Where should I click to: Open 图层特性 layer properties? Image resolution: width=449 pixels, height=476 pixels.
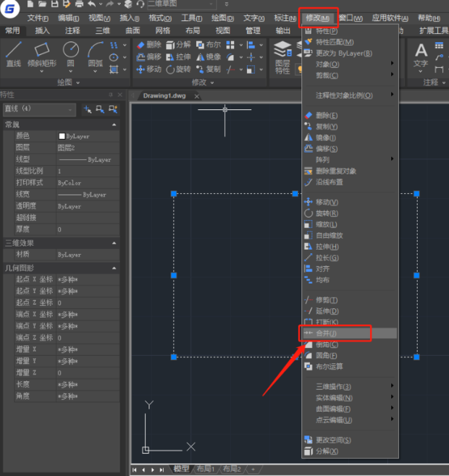point(282,58)
